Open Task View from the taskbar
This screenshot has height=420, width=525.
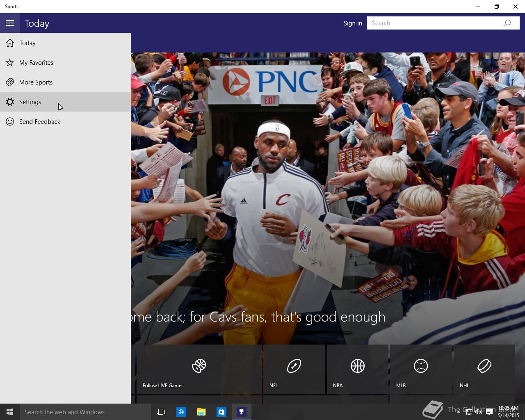tap(161, 412)
